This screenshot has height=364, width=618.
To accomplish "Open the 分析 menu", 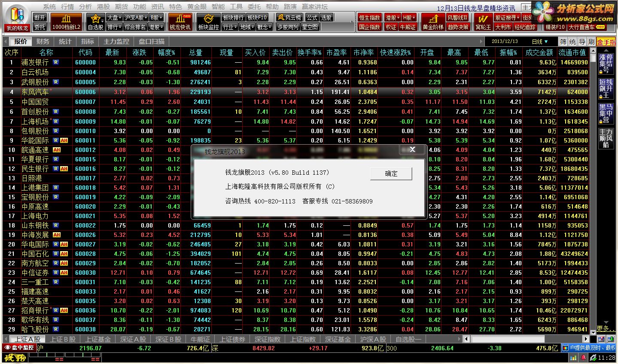I will click(x=85, y=7).
